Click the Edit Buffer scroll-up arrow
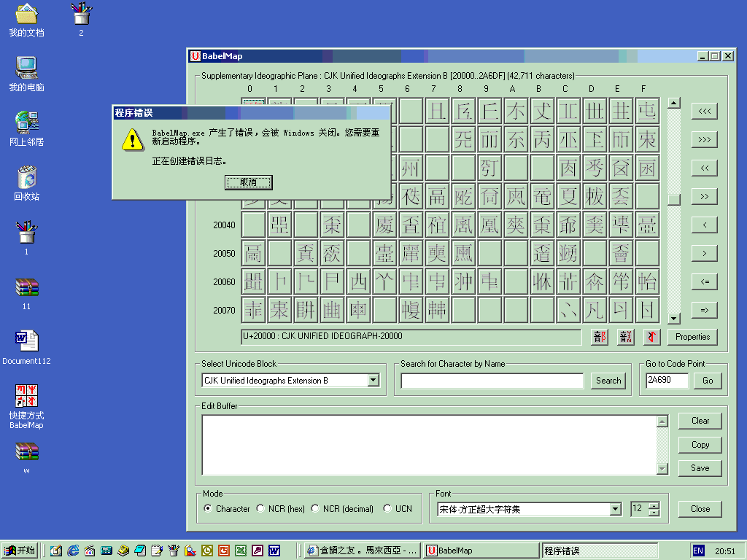Screen dimensions: 747x560 (662, 421)
